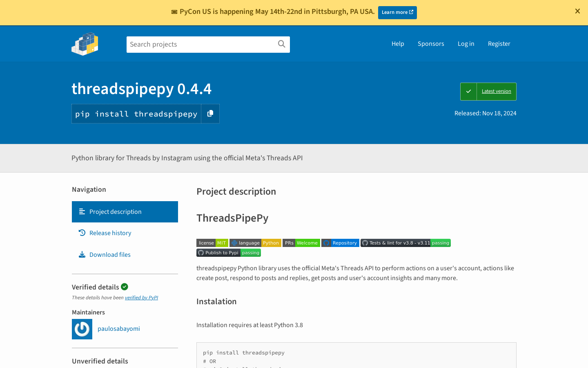This screenshot has width=588, height=368.
Task: Click the Publish to Pypi passing badge
Action: [229, 253]
